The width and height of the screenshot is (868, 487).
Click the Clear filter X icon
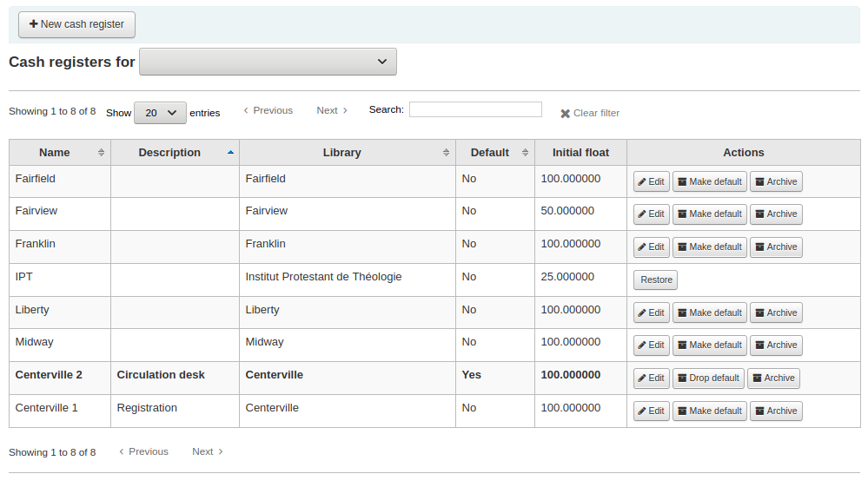[x=565, y=114]
